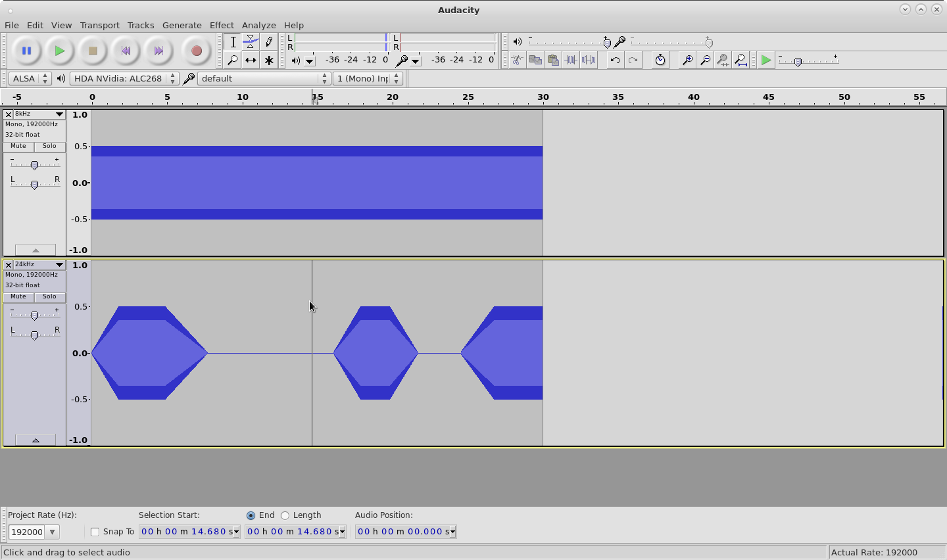
Task: Open the Project Rate dropdown arrow
Action: coord(52,532)
